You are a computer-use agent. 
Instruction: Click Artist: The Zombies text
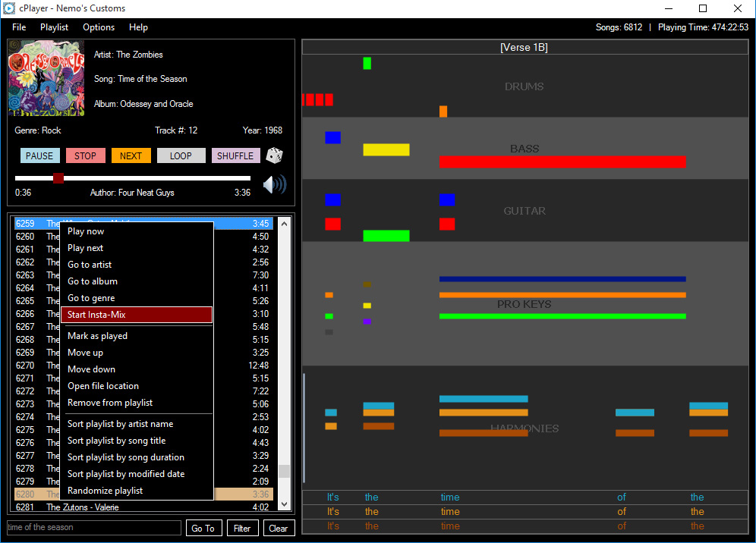pos(128,55)
